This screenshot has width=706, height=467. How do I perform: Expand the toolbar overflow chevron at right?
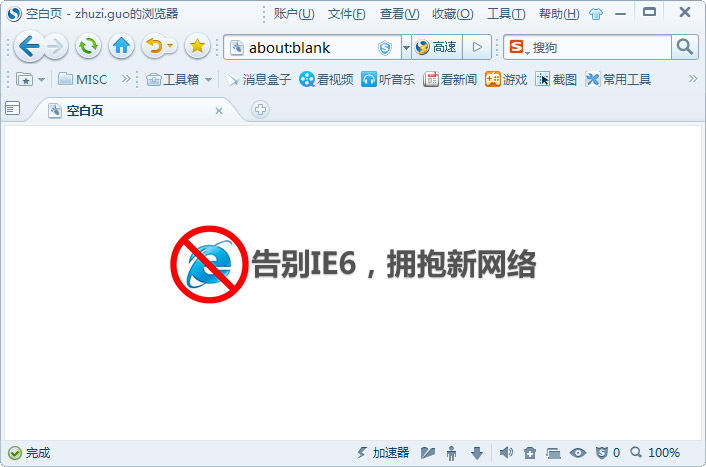[693, 79]
